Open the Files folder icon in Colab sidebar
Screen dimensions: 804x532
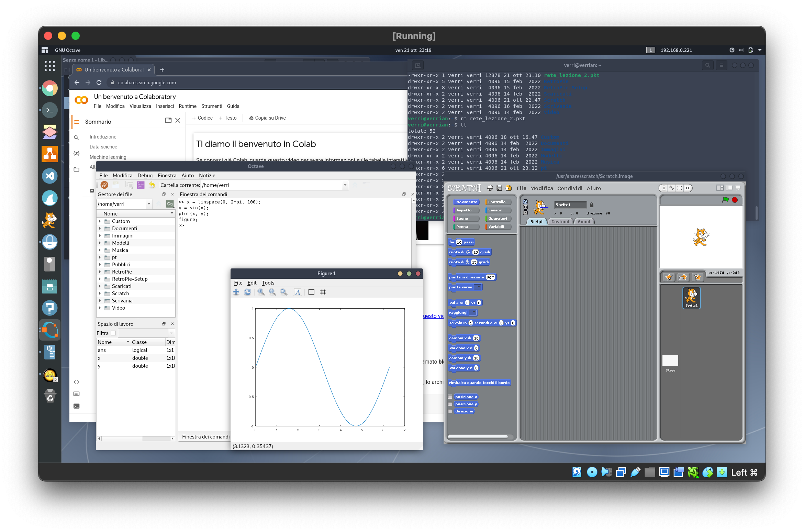(76, 169)
